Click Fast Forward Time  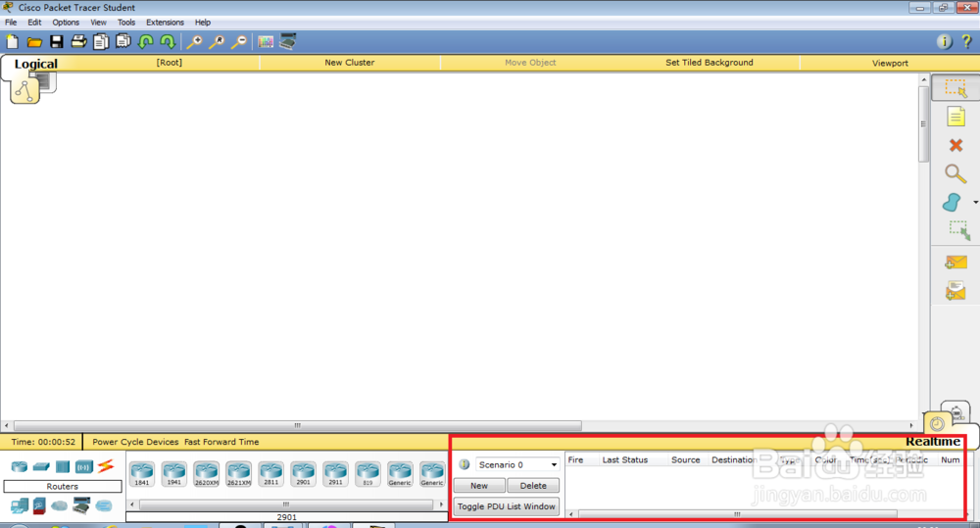click(x=221, y=442)
